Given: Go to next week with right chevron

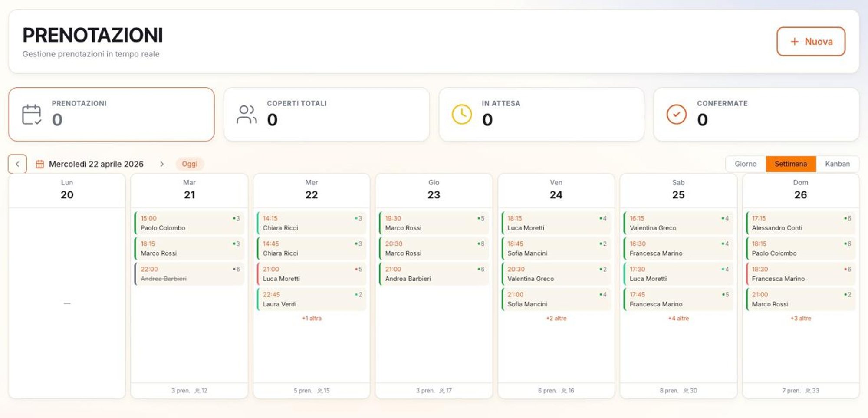Looking at the screenshot, I should point(162,164).
